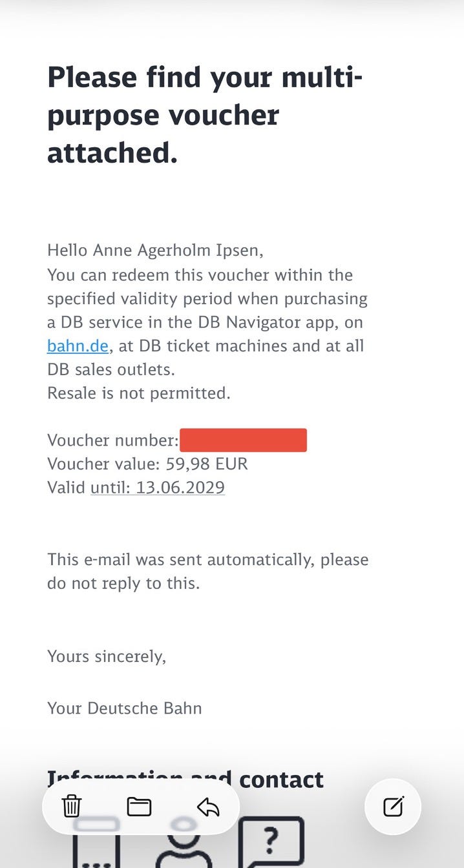
Task: Open the bahn.de link
Action: pyautogui.click(x=78, y=346)
